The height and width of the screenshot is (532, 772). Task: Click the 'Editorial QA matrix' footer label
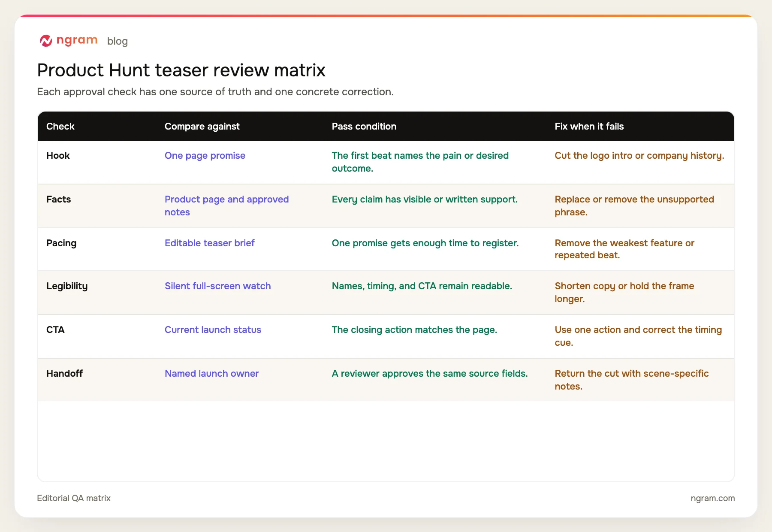(74, 498)
